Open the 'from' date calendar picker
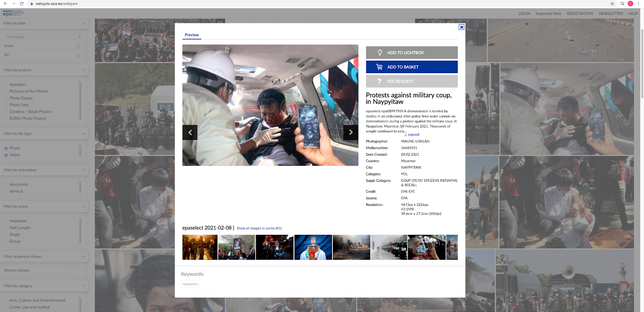The height and width of the screenshot is (312, 644). tap(78, 46)
